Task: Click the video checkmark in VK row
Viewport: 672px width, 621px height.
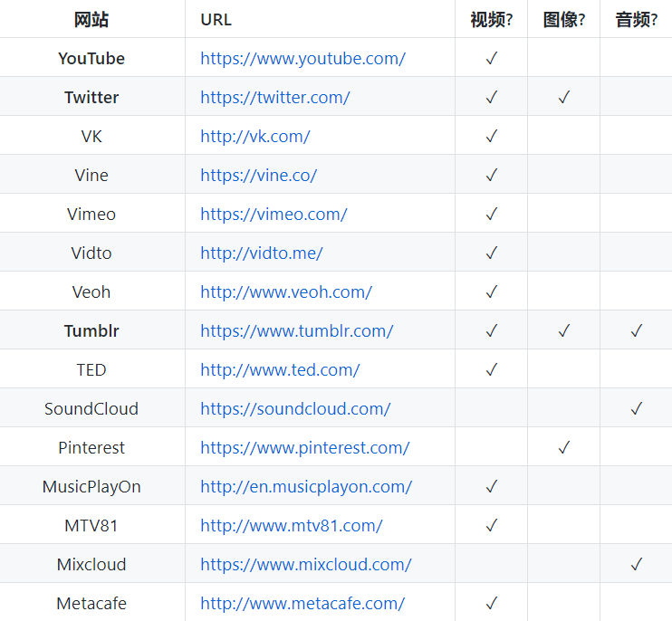Action: (x=492, y=136)
